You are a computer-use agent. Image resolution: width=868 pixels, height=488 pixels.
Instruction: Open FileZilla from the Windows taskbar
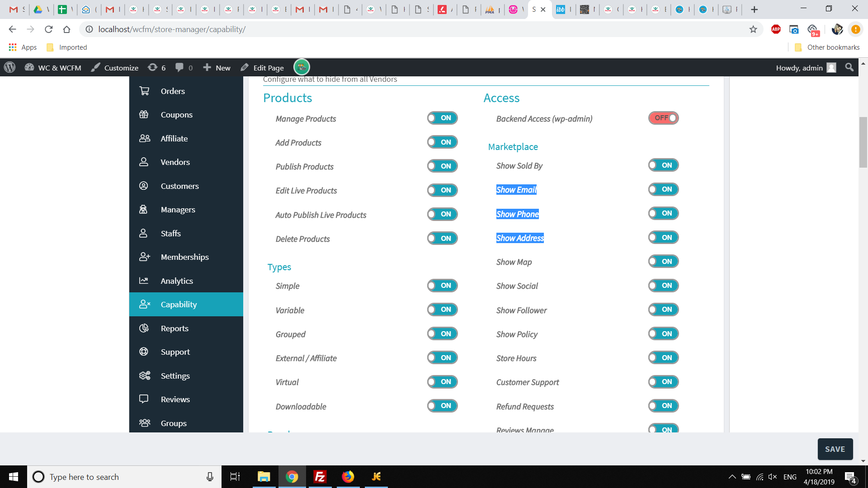pos(320,477)
